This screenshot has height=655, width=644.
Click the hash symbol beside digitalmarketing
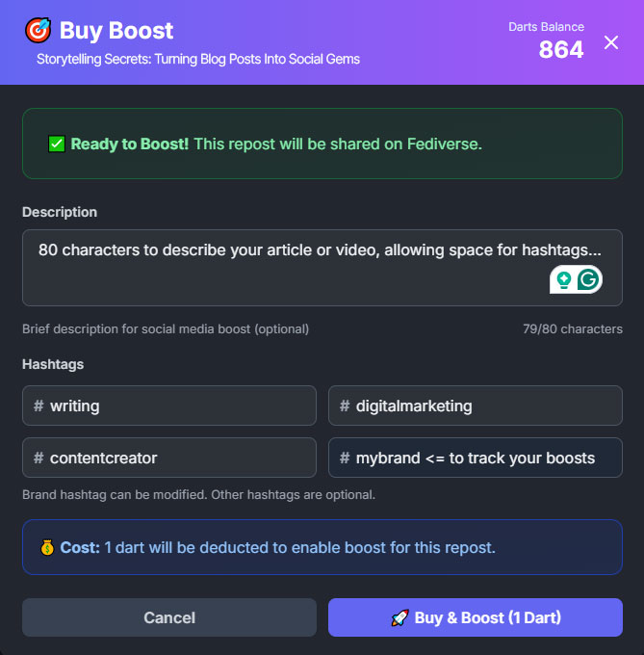[345, 406]
